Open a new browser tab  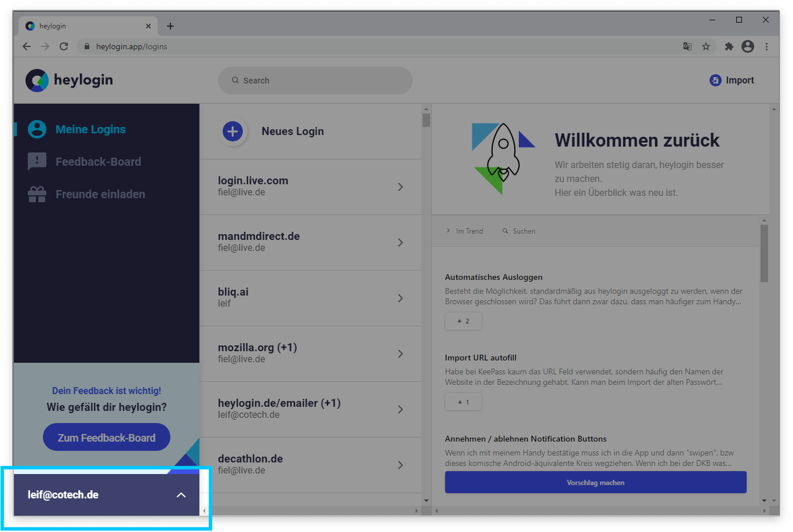(170, 26)
